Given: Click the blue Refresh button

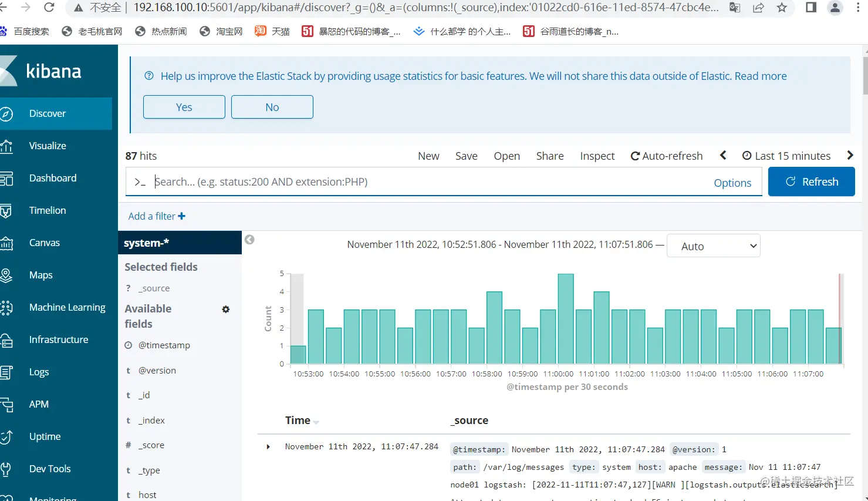Looking at the screenshot, I should click(x=812, y=181).
